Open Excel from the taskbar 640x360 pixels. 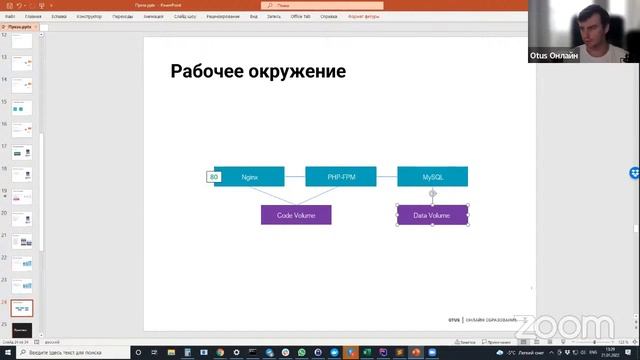click(367, 353)
